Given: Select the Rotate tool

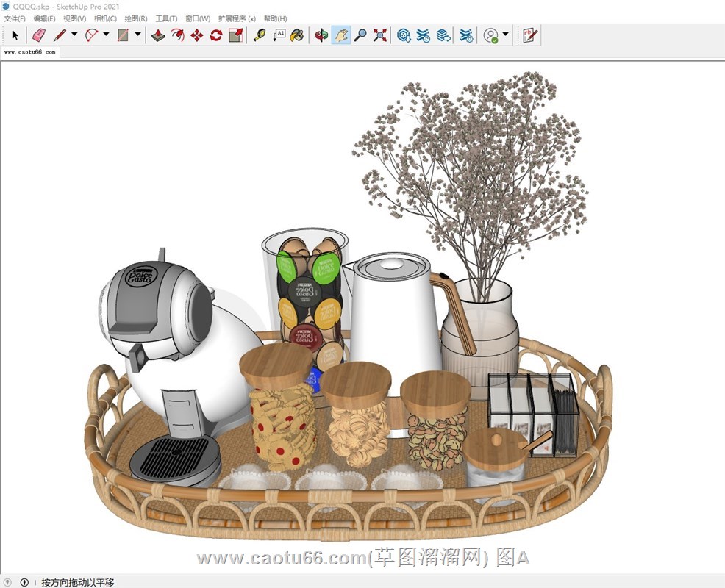Looking at the screenshot, I should (216, 35).
